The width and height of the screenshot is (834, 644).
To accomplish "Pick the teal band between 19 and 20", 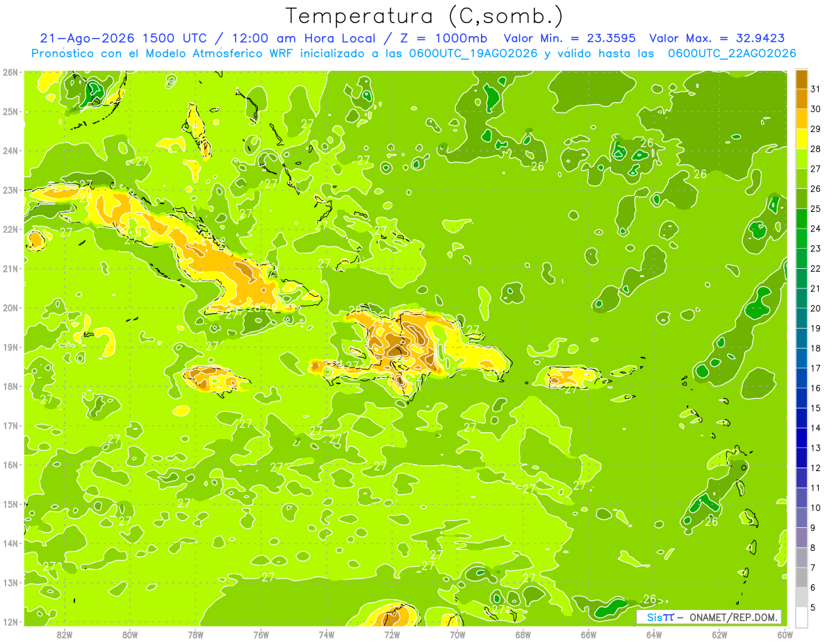I will (801, 318).
